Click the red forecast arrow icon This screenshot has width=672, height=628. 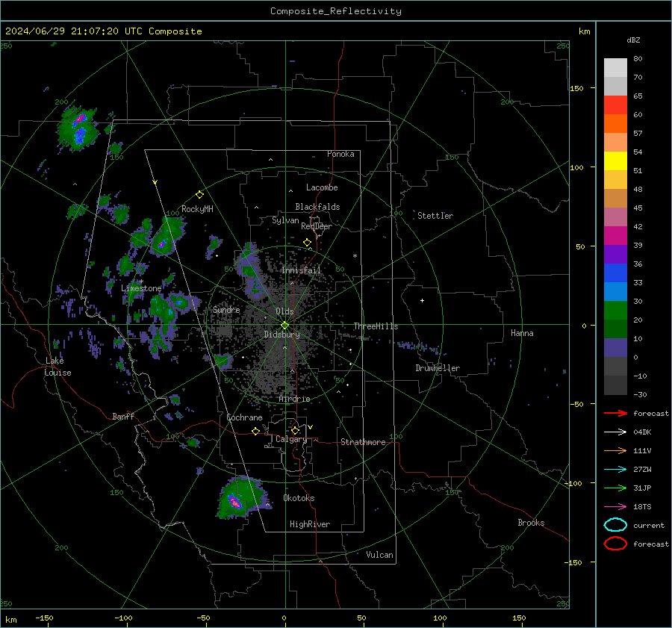615,413
